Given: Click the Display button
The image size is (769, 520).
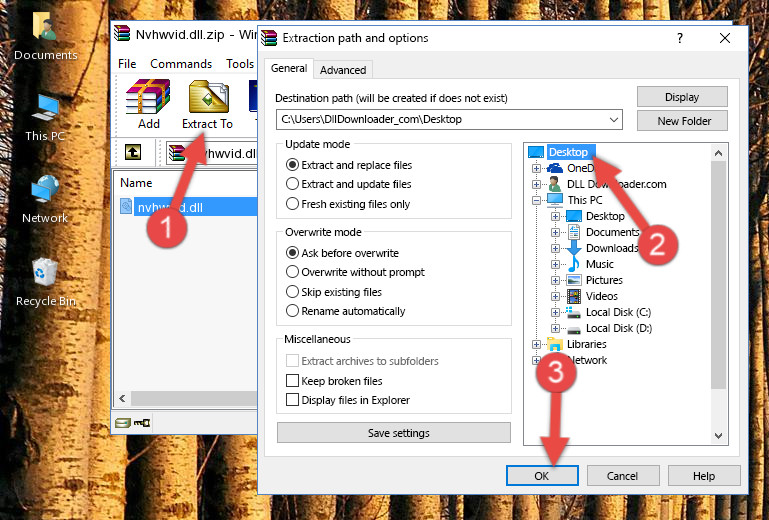Looking at the screenshot, I should click(682, 97).
